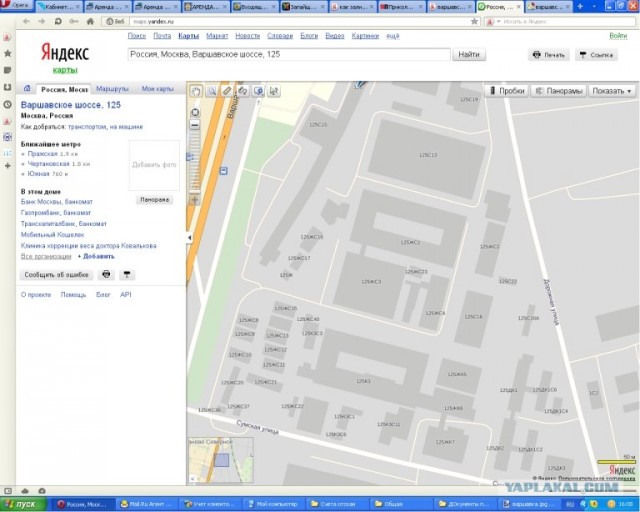640x512 pixels.
Task: Click the Южная metro link
Action: [x=38, y=174]
